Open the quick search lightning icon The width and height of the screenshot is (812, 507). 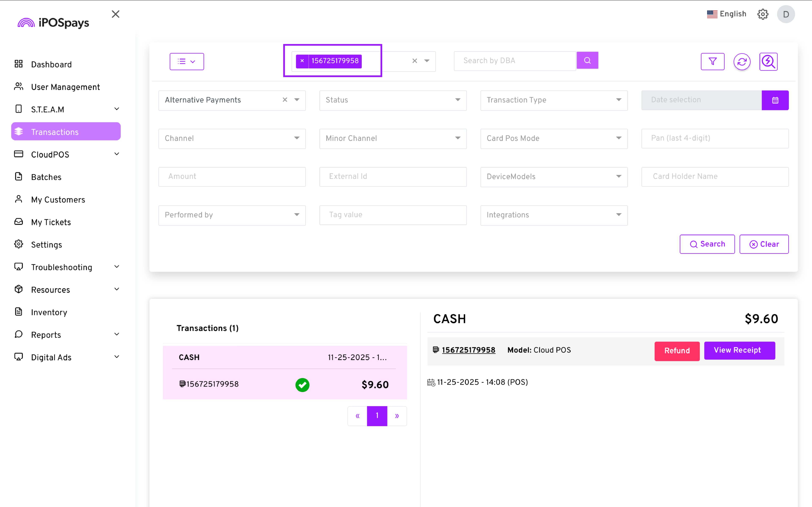pos(768,61)
